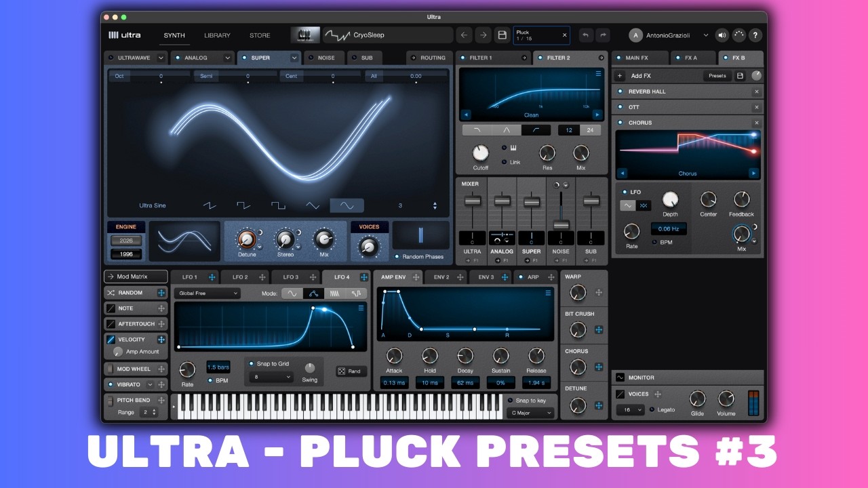This screenshot has height=488, width=868.
Task: Open the FX Presets button
Action: [717, 76]
